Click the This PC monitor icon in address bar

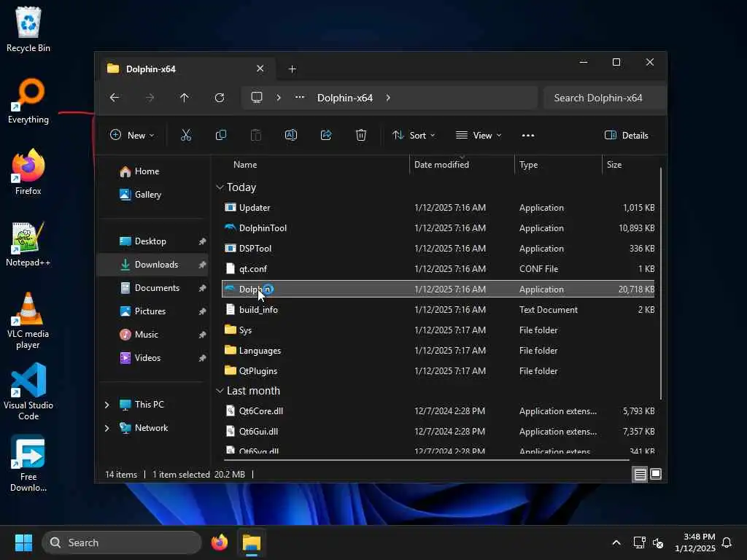pyautogui.click(x=257, y=98)
